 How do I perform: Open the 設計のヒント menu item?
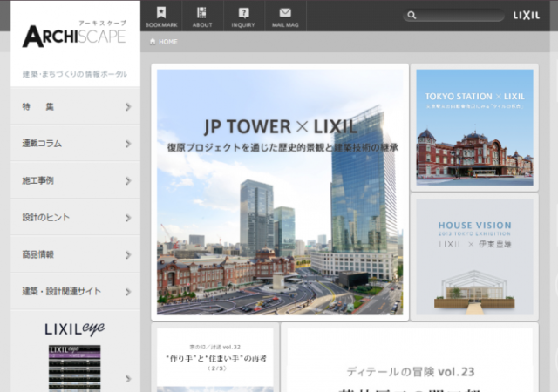(x=76, y=218)
